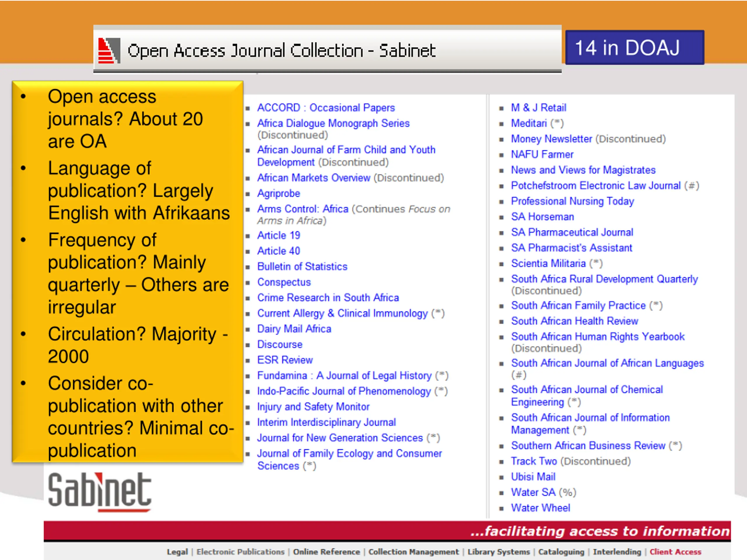
Task: Open Indo-Pacific Journal of Phenomenology link
Action: click(344, 391)
